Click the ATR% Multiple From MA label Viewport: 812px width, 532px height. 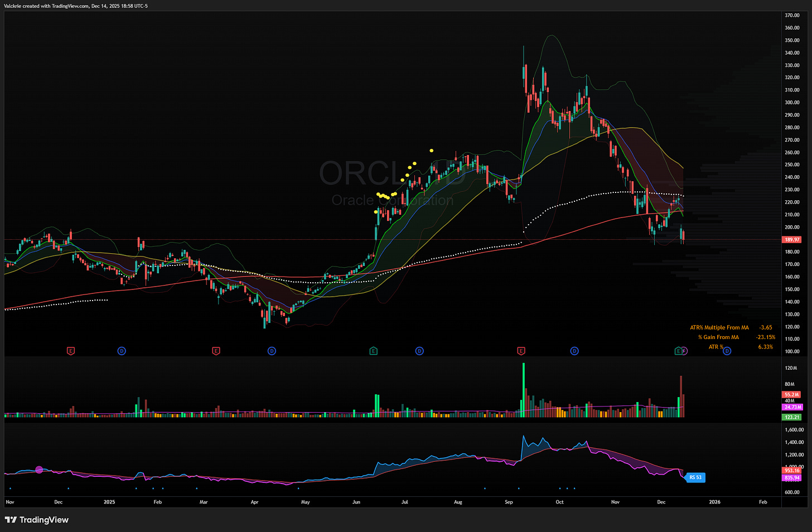tap(719, 327)
